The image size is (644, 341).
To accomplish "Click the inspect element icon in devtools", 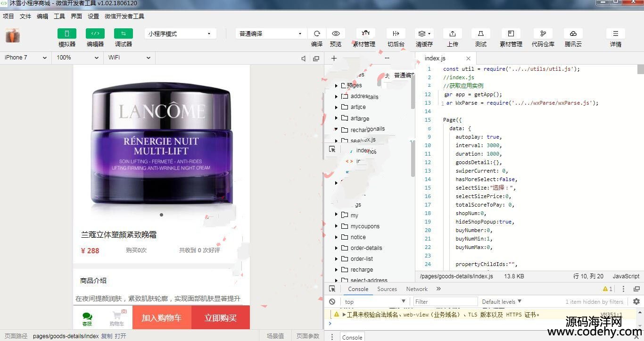I will [332, 289].
